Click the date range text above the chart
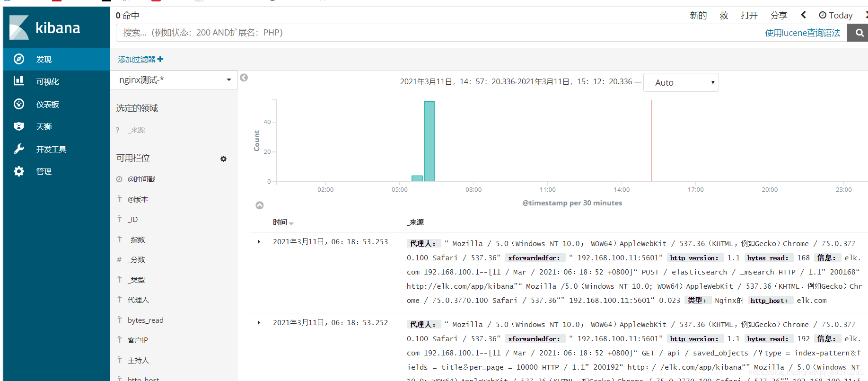The image size is (868, 381). coord(516,81)
